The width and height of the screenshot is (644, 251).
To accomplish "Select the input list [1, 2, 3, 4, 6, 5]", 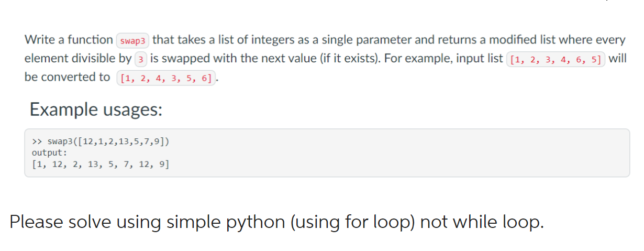I will 556,59.
